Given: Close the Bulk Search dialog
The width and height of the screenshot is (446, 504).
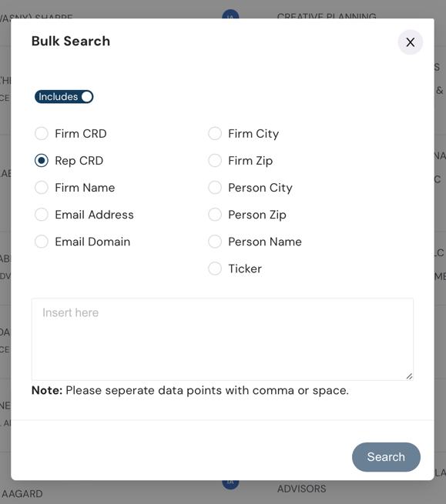Looking at the screenshot, I should pyautogui.click(x=411, y=42).
